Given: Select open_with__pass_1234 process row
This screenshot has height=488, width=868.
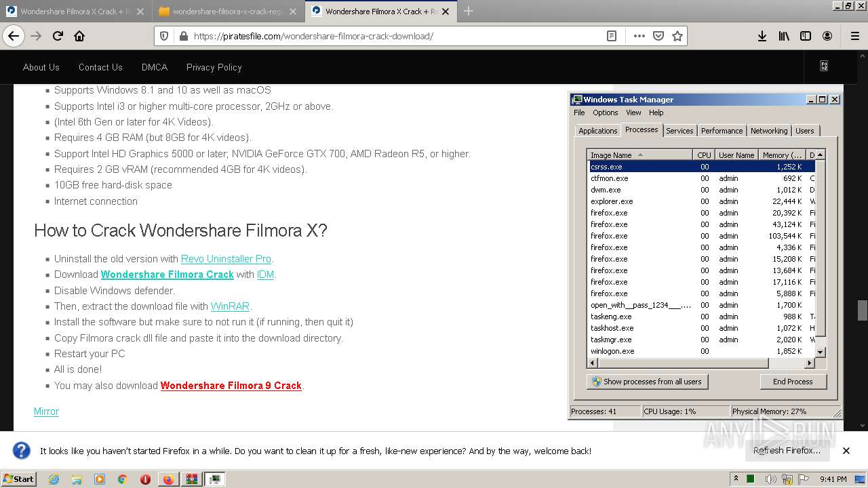Looking at the screenshot, I should tap(701, 305).
